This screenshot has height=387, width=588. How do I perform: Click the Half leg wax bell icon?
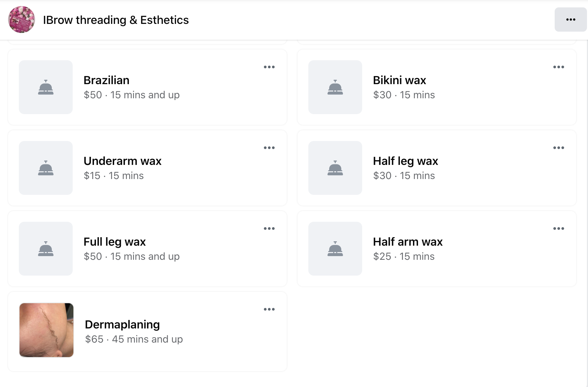coord(335,168)
